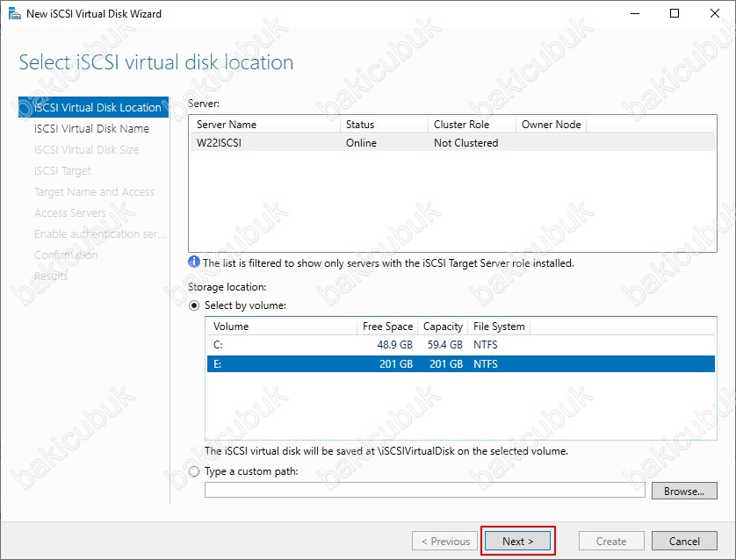The image size is (736, 560).
Task: Click the Create button
Action: [611, 541]
